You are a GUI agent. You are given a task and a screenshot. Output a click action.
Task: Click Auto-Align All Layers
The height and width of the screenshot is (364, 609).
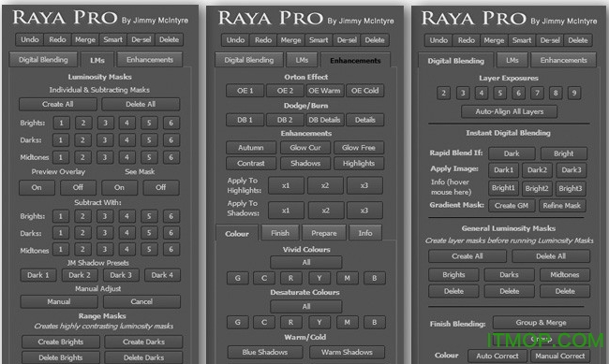[509, 111]
